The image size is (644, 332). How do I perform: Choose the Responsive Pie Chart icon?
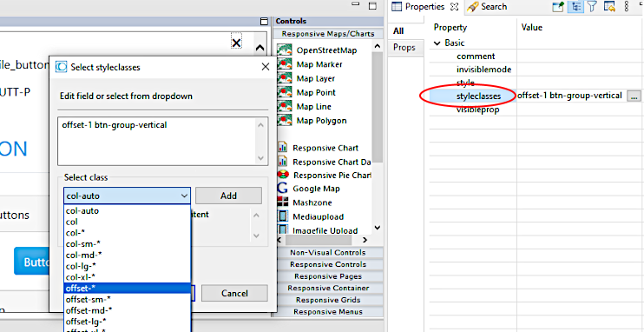pyautogui.click(x=284, y=175)
